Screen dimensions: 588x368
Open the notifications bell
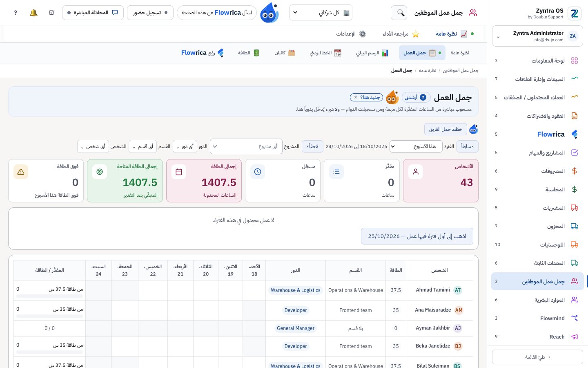click(34, 13)
